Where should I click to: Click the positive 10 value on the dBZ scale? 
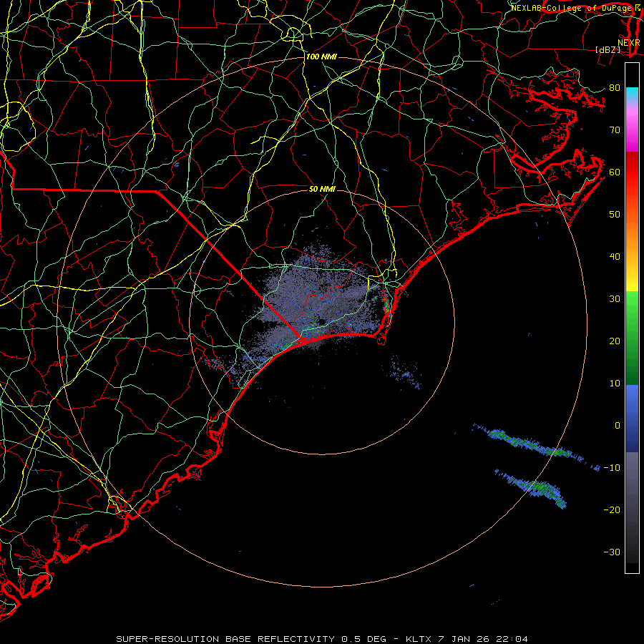615,384
